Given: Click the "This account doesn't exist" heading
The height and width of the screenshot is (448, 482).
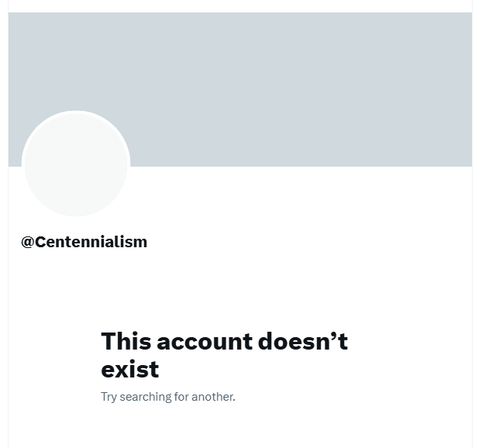Looking at the screenshot, I should (224, 354).
